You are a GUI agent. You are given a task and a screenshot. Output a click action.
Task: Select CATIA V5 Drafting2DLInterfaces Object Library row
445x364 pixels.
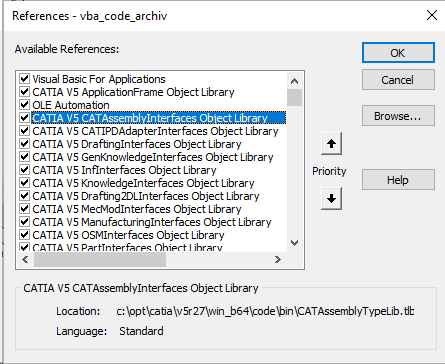point(146,196)
